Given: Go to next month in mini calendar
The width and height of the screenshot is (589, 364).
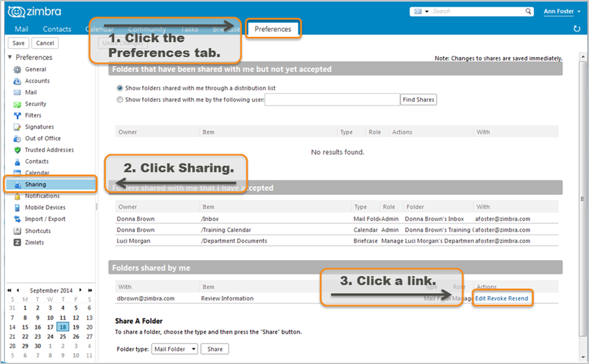Looking at the screenshot, I should [x=80, y=290].
